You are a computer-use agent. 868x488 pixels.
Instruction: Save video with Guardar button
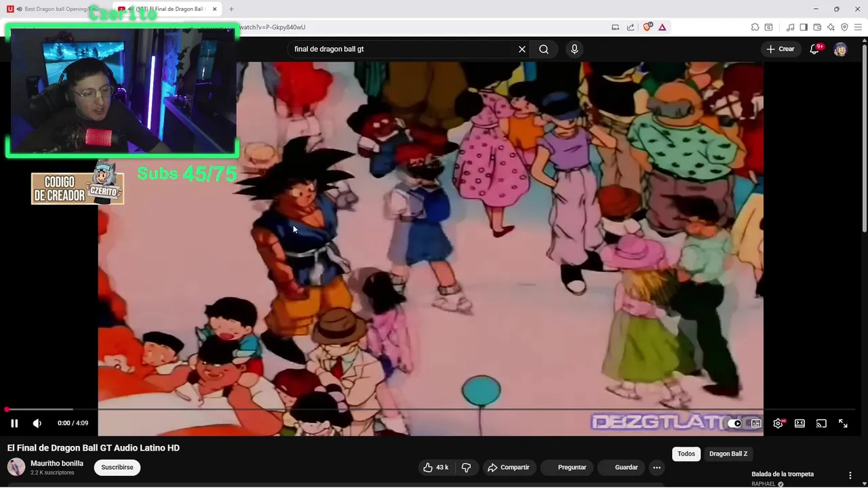click(620, 467)
